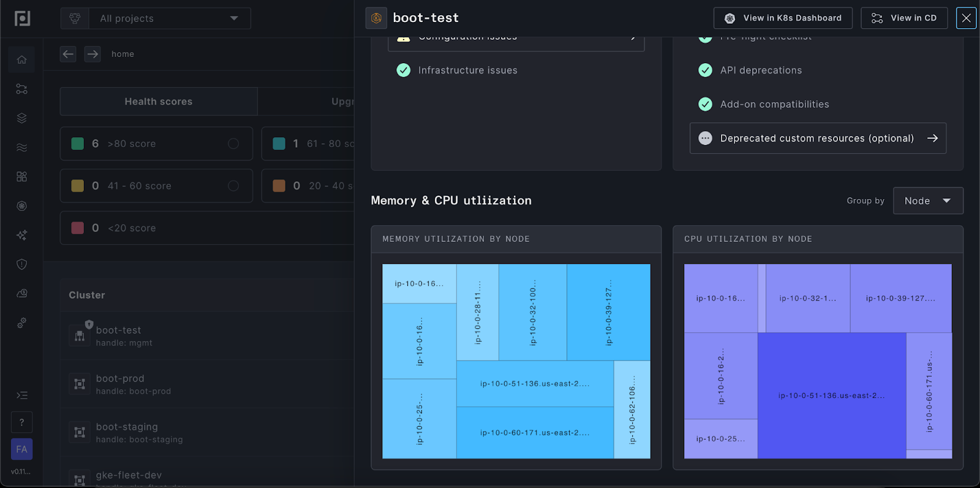Expand the sidebar with list-arrow icon

pyautogui.click(x=21, y=395)
